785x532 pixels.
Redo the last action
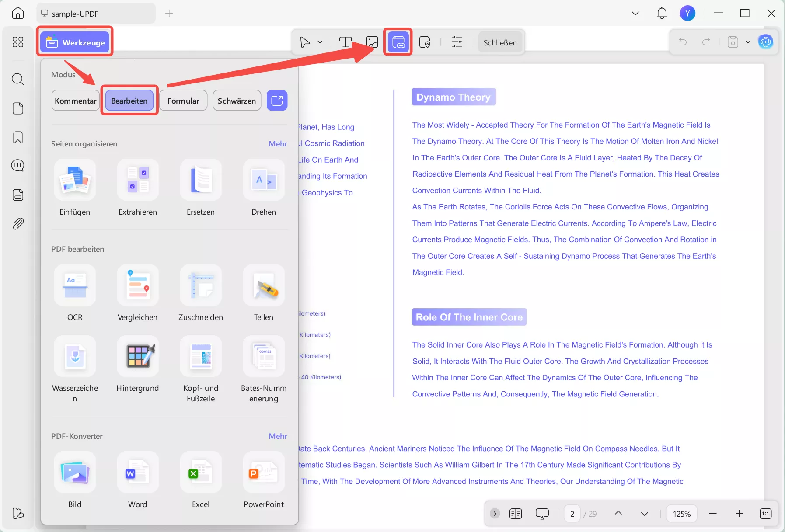(x=706, y=42)
